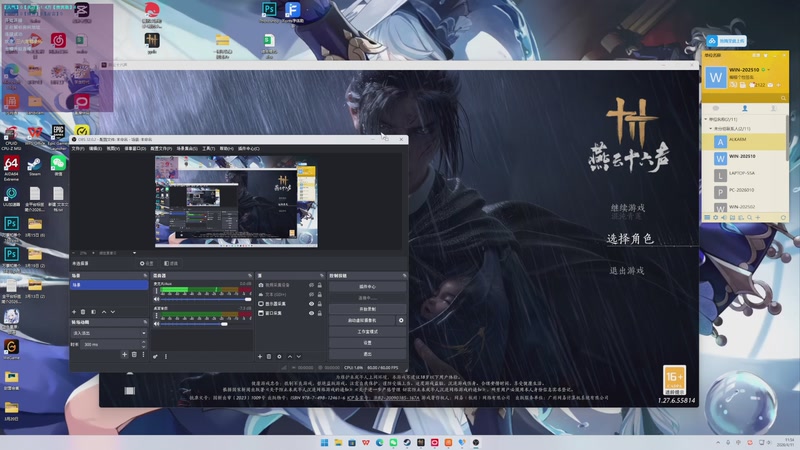Image resolution: width=800 pixels, height=450 pixels.
Task: Toggle lock on the 文本 (GDI+) source
Action: tap(320, 294)
